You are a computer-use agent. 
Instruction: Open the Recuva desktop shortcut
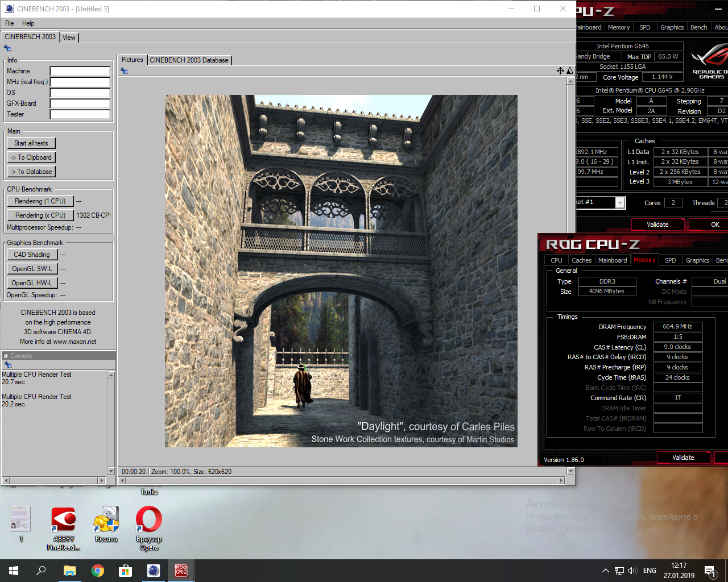(x=106, y=524)
